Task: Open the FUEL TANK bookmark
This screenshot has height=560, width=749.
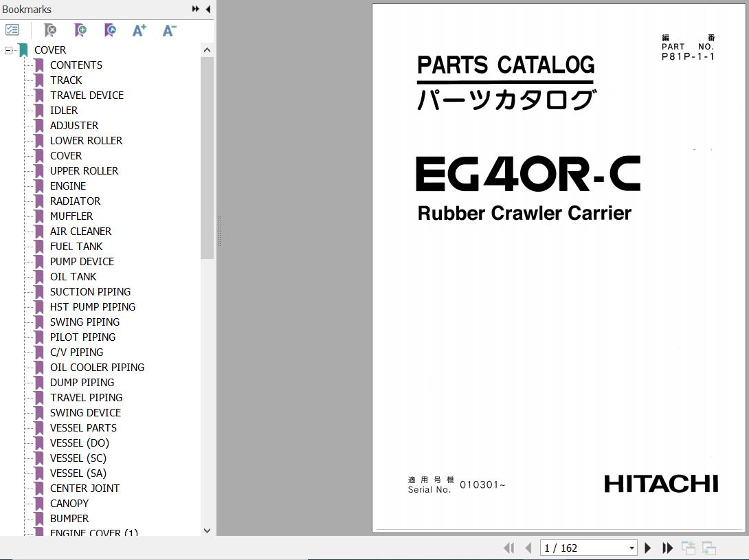Action: [76, 247]
